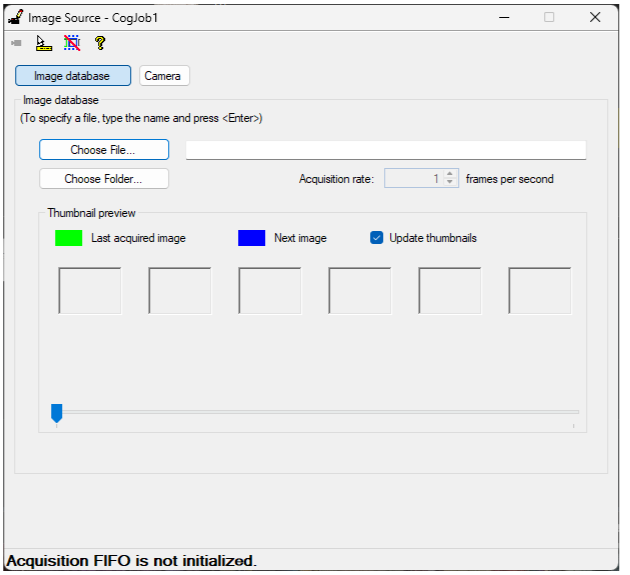630x575 pixels.
Task: Decrease acquisition rate with down arrow
Action: click(x=450, y=182)
